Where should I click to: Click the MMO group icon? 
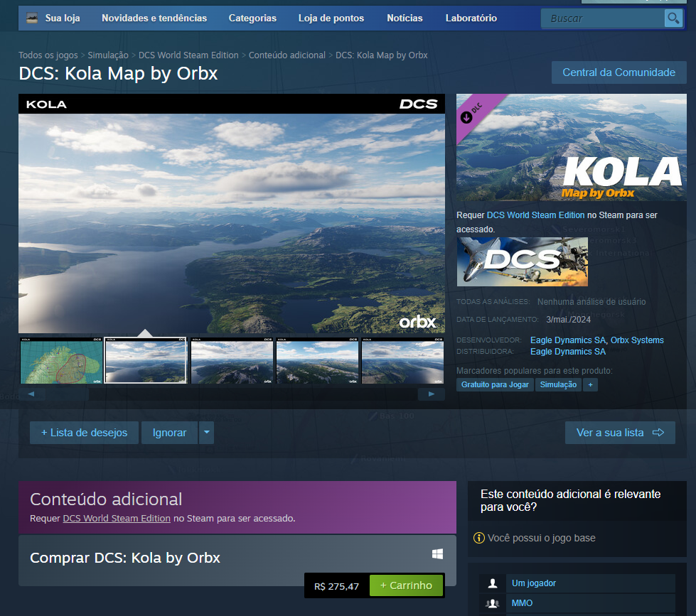pyautogui.click(x=492, y=603)
